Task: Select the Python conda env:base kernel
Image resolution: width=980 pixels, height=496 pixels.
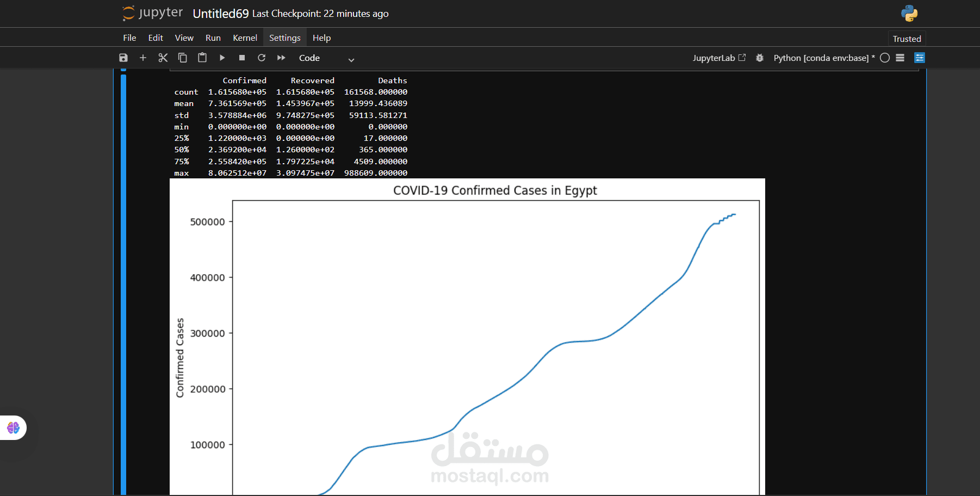Action: [x=824, y=58]
